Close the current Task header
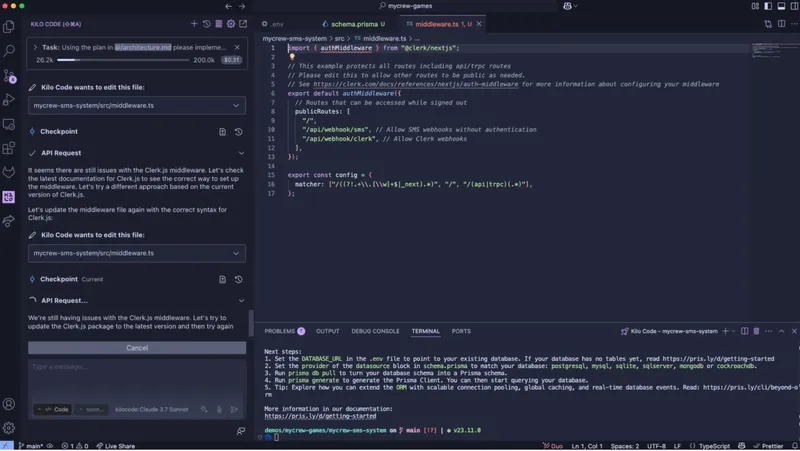Viewport: 800px width, 451px height. coord(237,47)
